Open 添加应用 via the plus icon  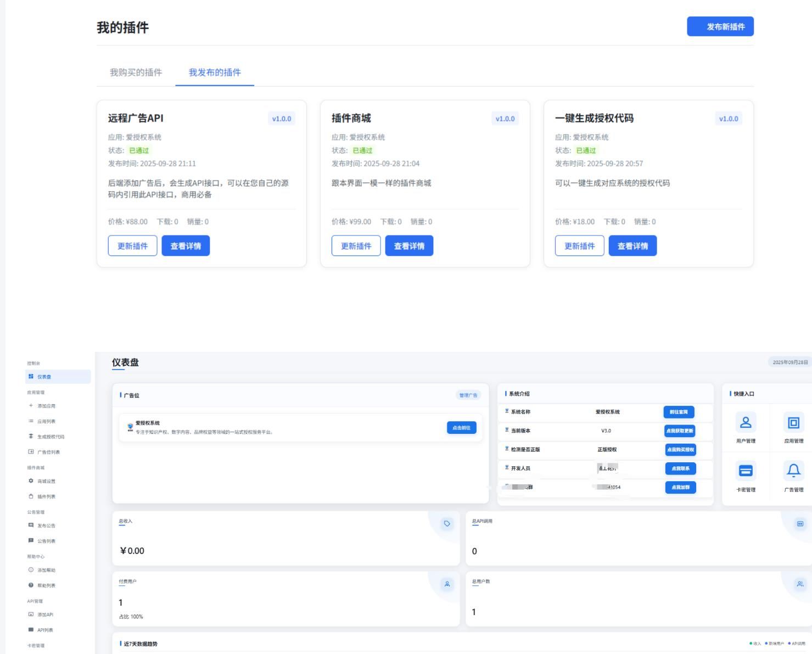(31, 405)
